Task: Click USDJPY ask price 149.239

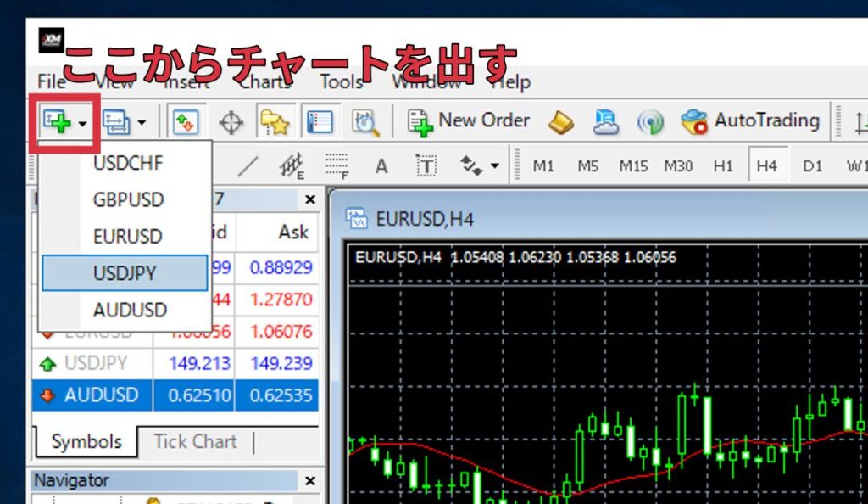Action: point(281,363)
